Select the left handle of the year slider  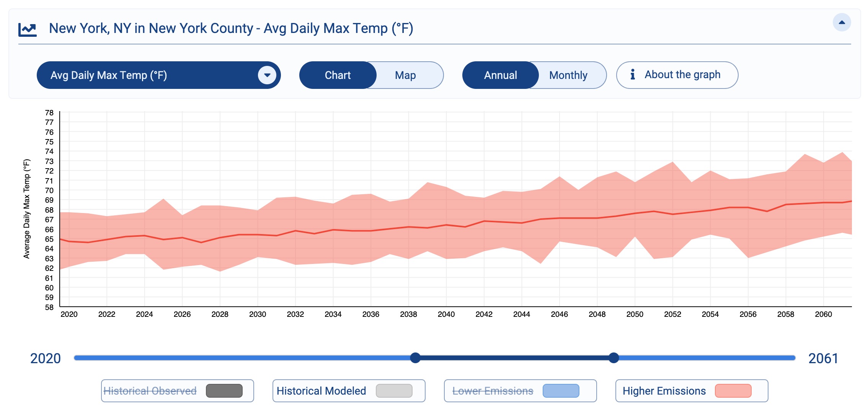point(415,358)
